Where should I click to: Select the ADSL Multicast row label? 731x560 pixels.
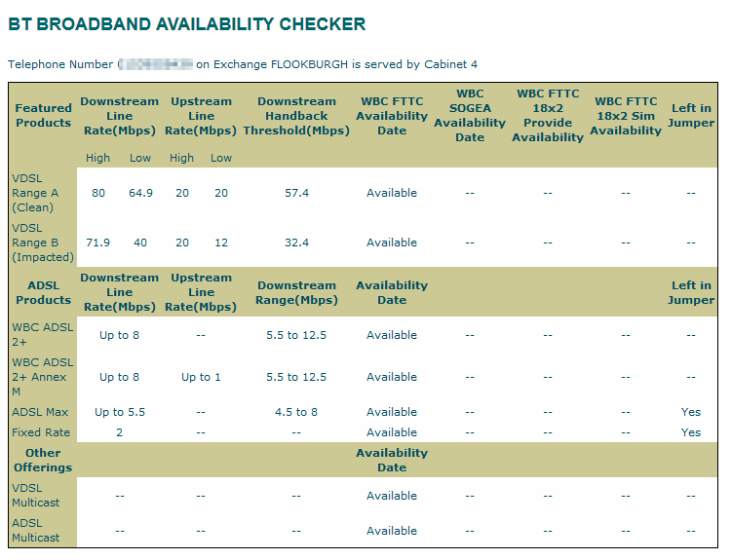36,531
